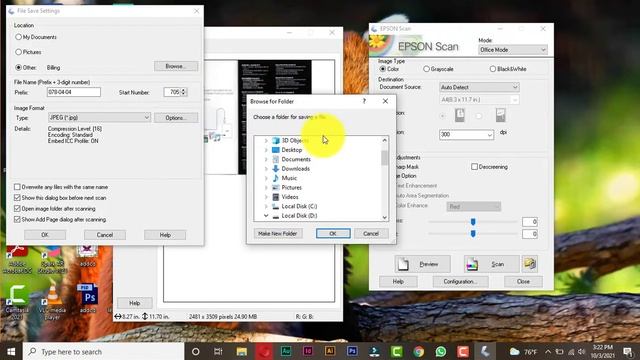Image resolution: width=640 pixels, height=360 pixels.
Task: Choose portrait orientation icon in EPSON Scan
Action: tap(460, 116)
